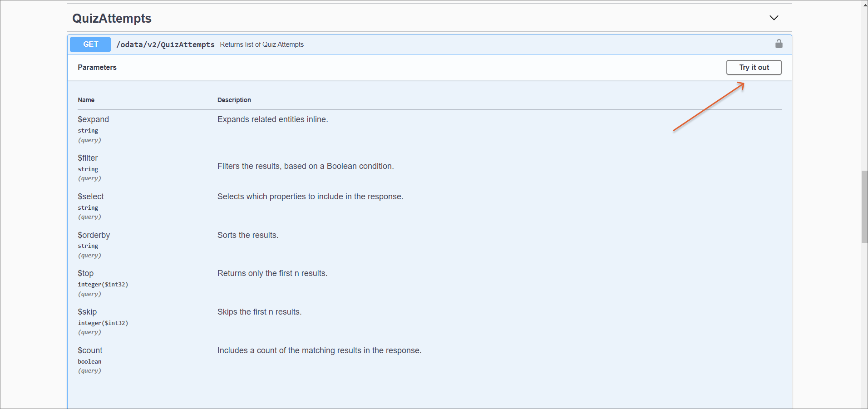The image size is (868, 409).
Task: Open the /odata/v2/QuizAttempts endpoint path
Action: pyautogui.click(x=165, y=44)
